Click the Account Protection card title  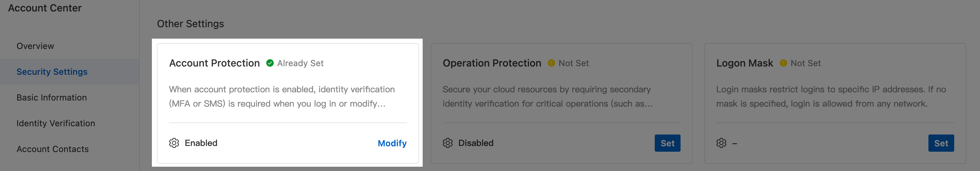(x=214, y=63)
